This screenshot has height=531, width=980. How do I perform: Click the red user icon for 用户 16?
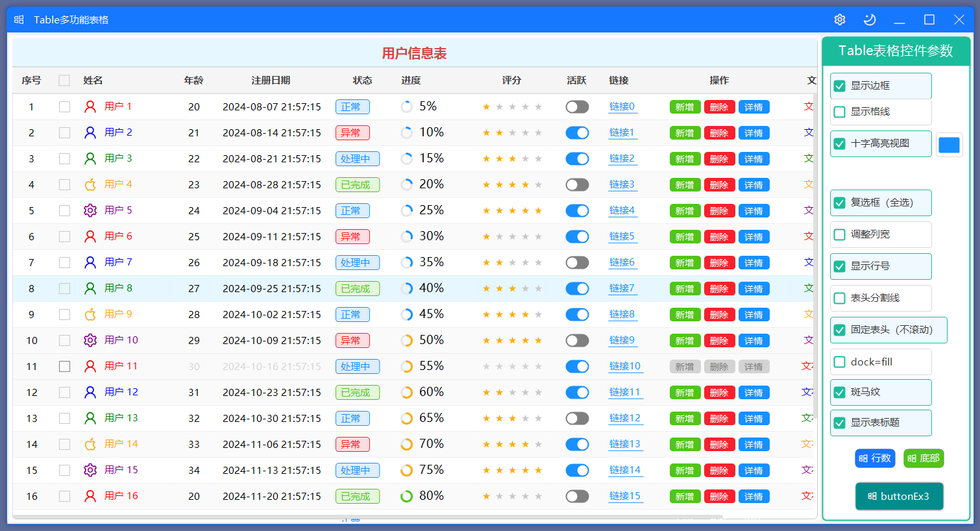coord(90,496)
